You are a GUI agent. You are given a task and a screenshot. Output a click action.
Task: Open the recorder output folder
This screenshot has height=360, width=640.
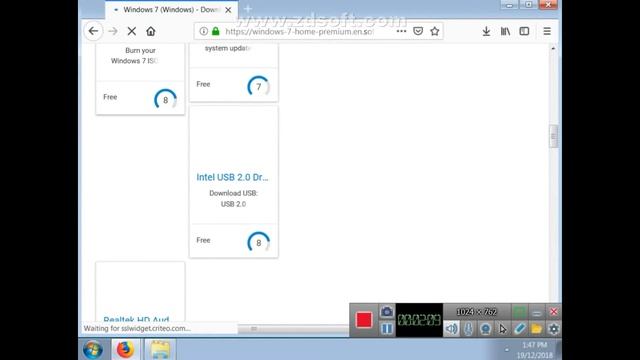click(536, 329)
